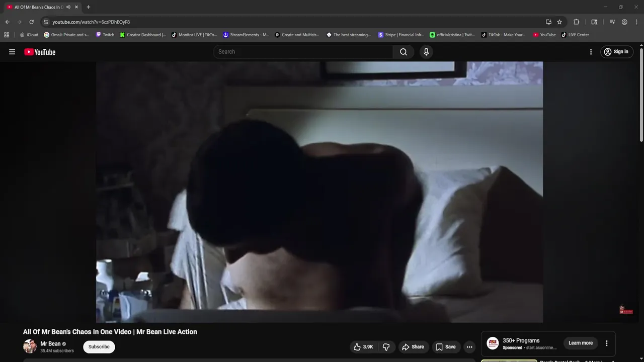Viewport: 644px width, 362px height.
Task: Share the Mr Bean video
Action: [x=413, y=347]
